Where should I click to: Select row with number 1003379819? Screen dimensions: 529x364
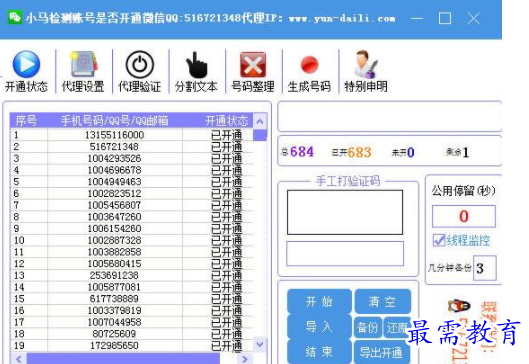[132, 310]
